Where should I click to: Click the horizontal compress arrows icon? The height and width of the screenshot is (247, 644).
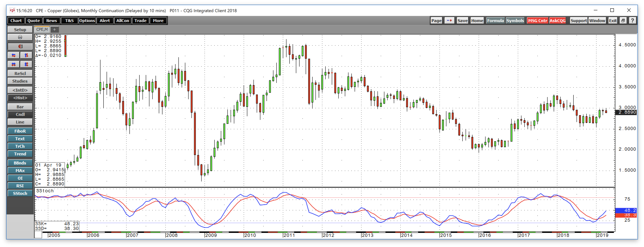(14, 64)
